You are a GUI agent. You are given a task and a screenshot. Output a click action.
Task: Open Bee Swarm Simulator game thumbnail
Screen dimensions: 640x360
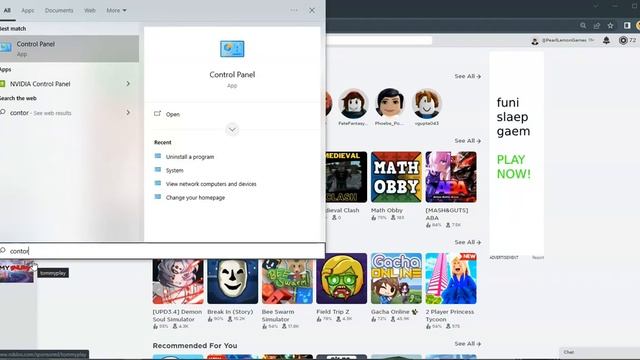click(287, 281)
